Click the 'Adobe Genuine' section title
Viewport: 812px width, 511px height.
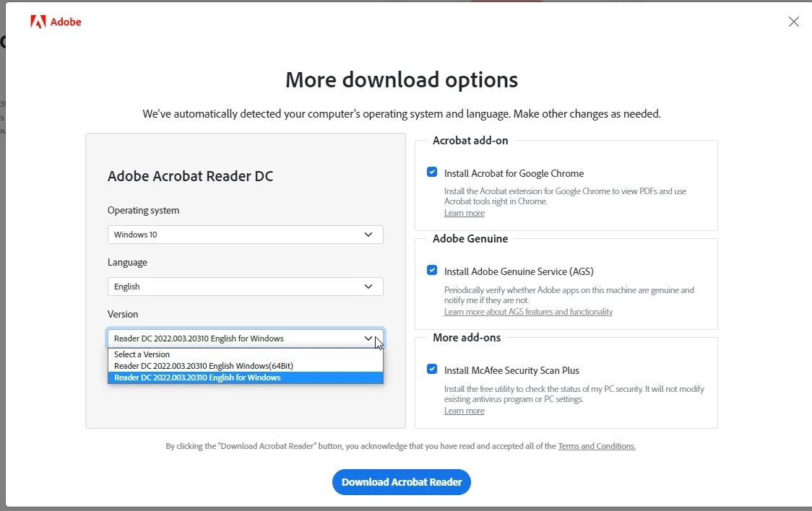tap(470, 239)
